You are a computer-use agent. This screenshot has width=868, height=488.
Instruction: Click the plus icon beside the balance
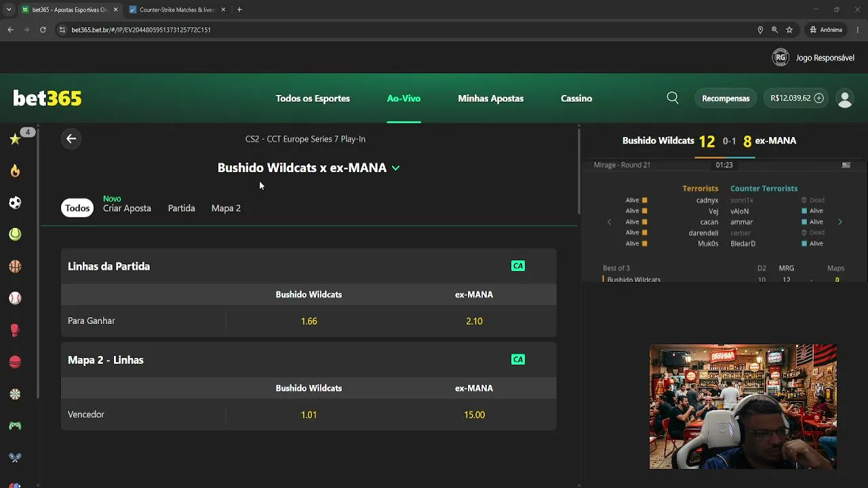[818, 98]
